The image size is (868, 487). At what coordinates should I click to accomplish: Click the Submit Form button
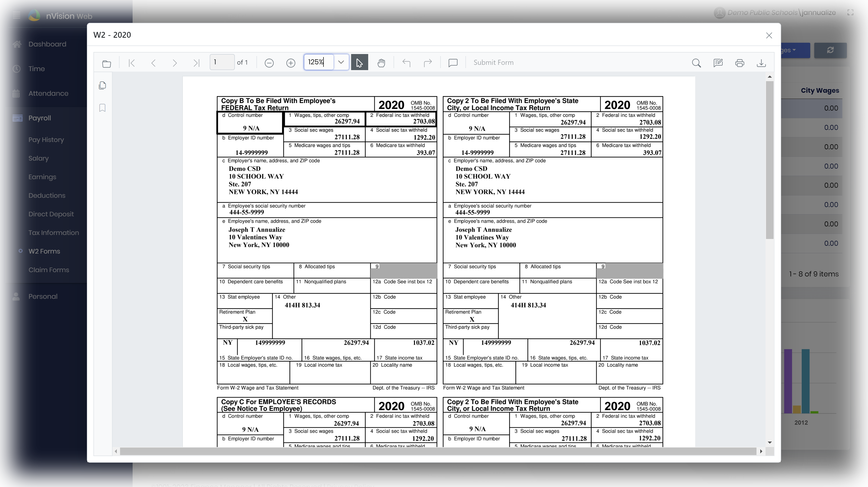pyautogui.click(x=493, y=62)
